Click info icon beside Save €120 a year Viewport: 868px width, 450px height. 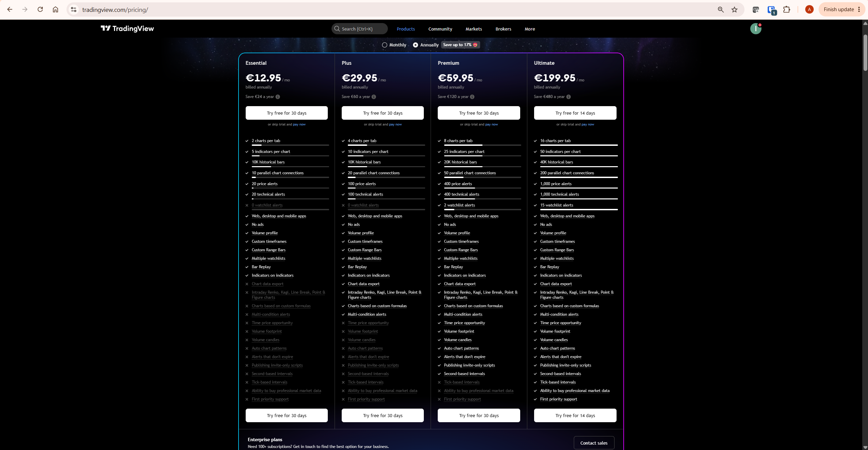click(x=472, y=97)
